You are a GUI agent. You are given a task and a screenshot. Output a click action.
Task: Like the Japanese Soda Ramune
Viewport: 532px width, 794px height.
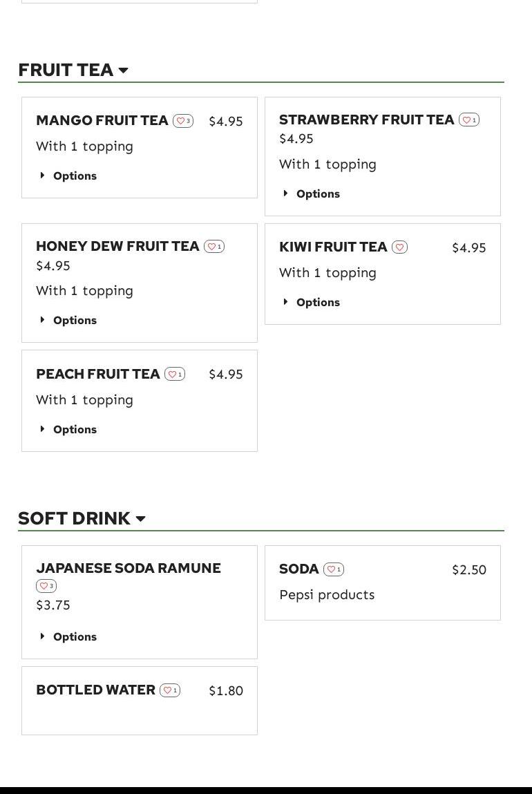pyautogui.click(x=46, y=586)
